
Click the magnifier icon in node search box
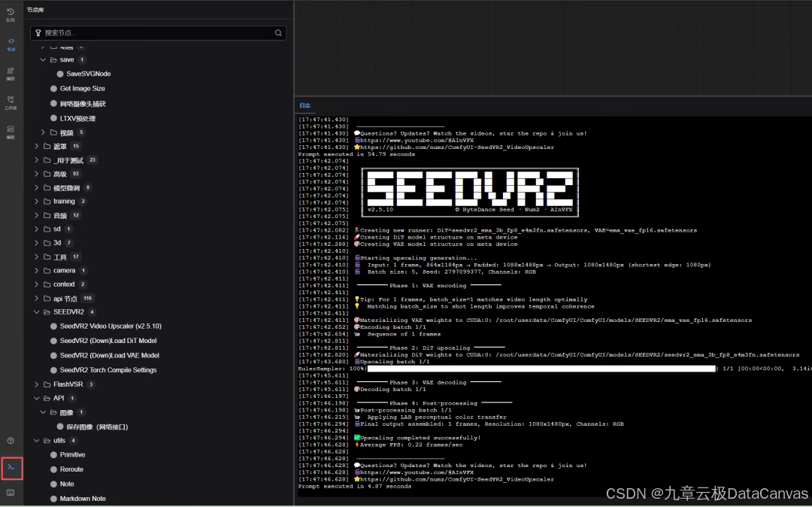(279, 32)
